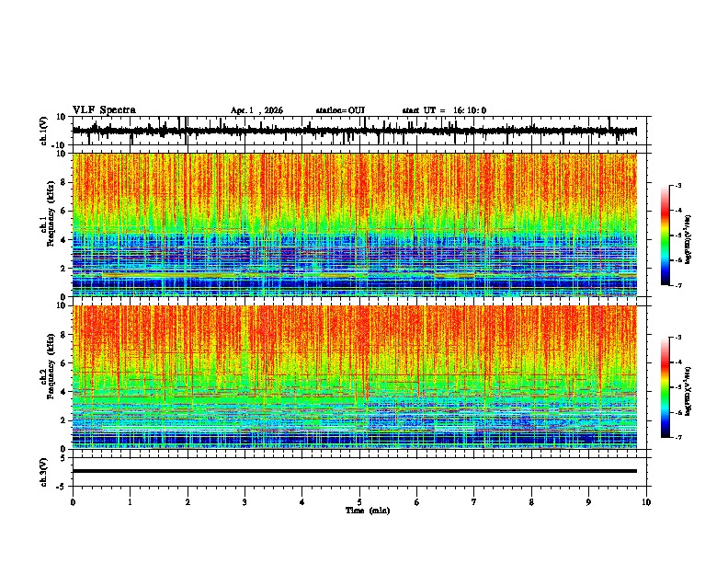The height and width of the screenshot is (563, 728).
Task: Click the "-3" value on ch.1 color bar
Action: 678,185
